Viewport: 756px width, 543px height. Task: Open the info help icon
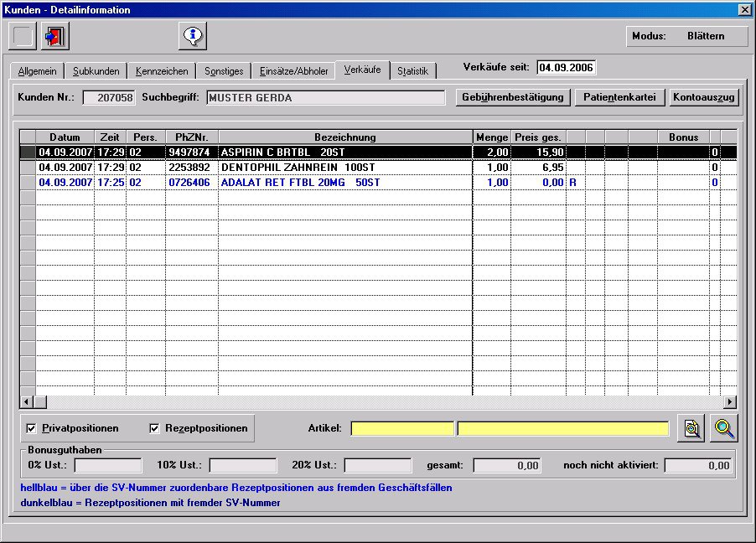tap(193, 36)
